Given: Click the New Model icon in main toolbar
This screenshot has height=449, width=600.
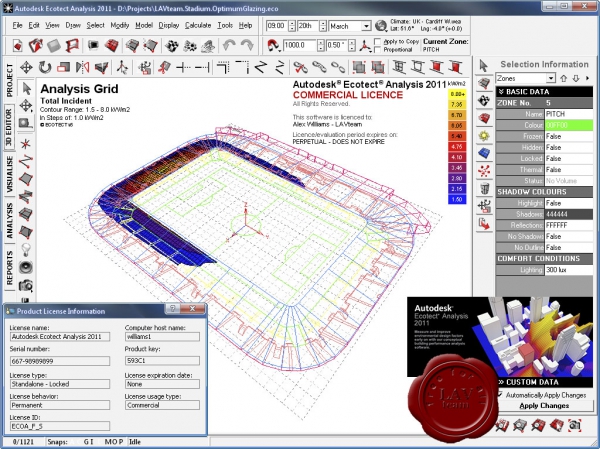Looking at the screenshot, I should click(x=17, y=46).
